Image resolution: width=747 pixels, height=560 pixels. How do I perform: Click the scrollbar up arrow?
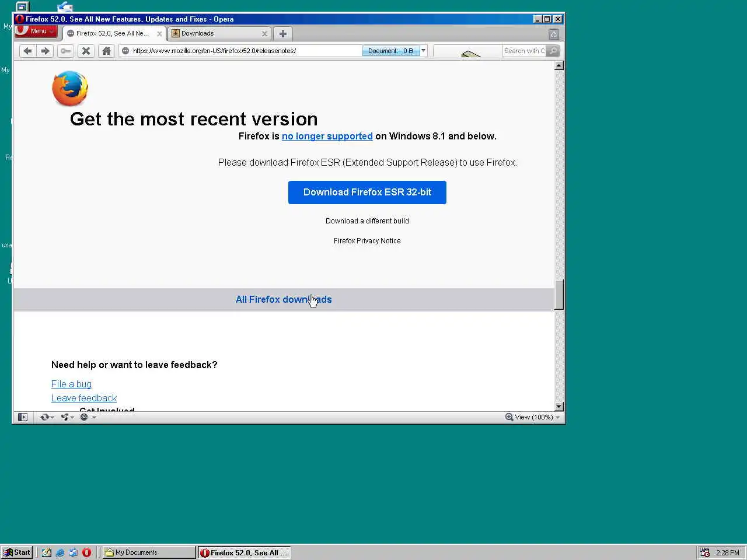[x=559, y=65]
